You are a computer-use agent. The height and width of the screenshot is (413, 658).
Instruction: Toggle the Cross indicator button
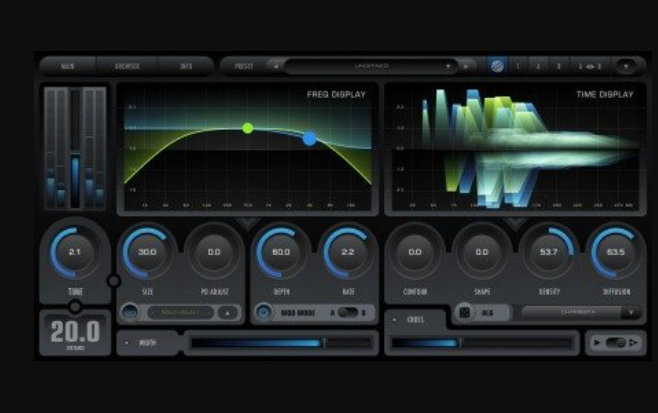coord(395,320)
